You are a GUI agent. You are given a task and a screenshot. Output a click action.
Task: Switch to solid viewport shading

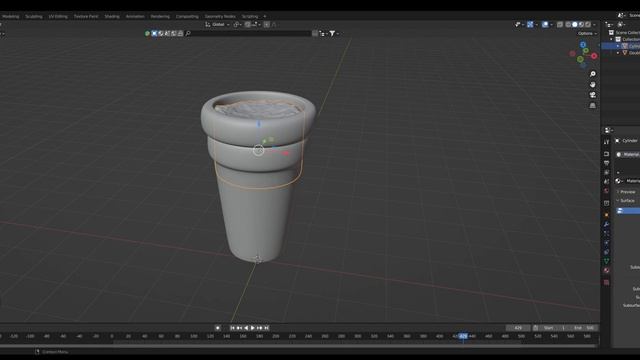pos(575,24)
